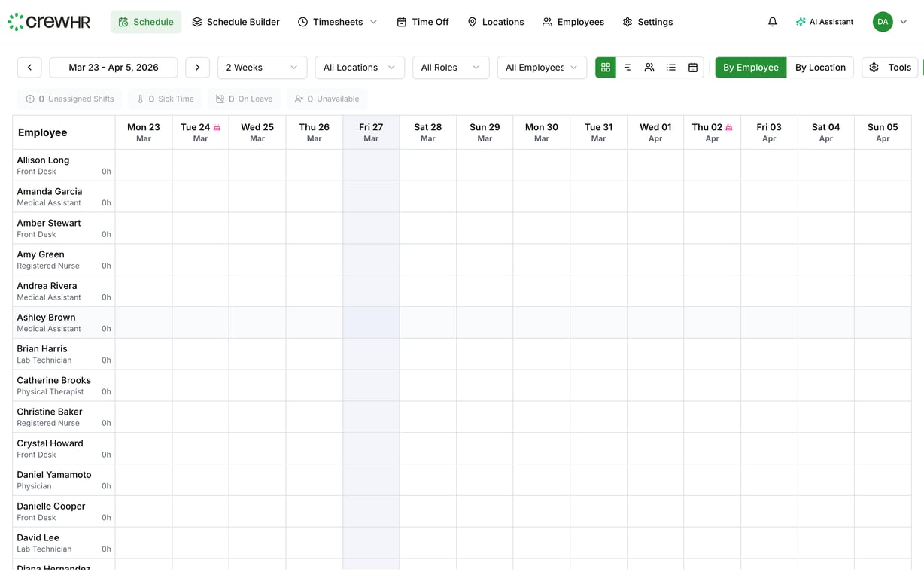Select the people view icon
This screenshot has width=924, height=578.
click(649, 67)
